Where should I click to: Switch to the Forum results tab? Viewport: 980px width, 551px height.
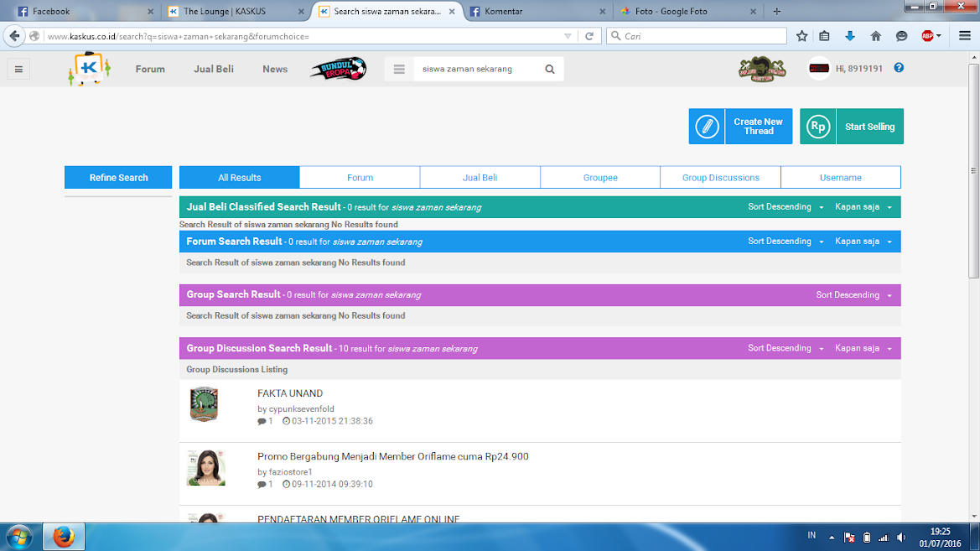360,178
